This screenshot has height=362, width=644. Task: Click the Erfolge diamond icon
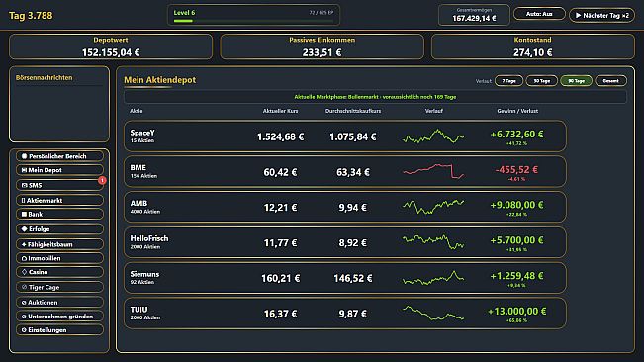[24, 229]
